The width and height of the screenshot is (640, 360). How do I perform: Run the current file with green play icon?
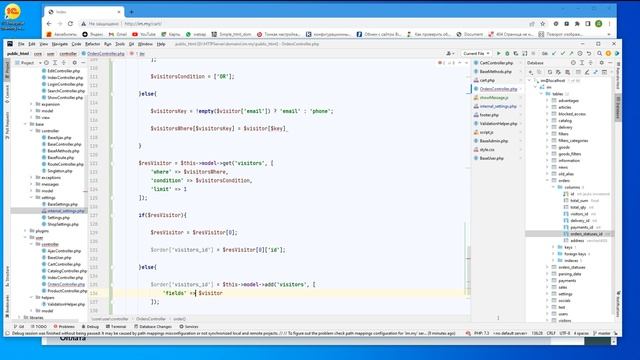(x=498, y=53)
